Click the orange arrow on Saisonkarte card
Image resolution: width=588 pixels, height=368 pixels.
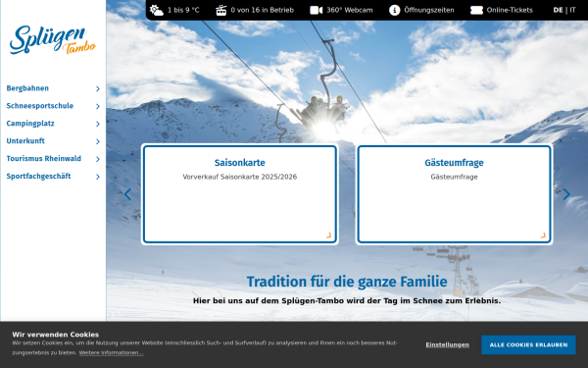(x=329, y=236)
